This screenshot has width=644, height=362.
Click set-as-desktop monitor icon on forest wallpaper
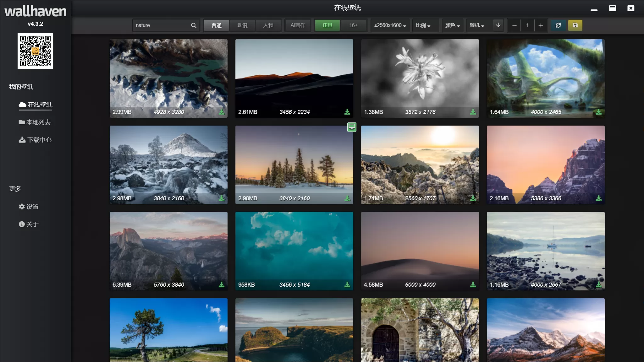point(352,127)
